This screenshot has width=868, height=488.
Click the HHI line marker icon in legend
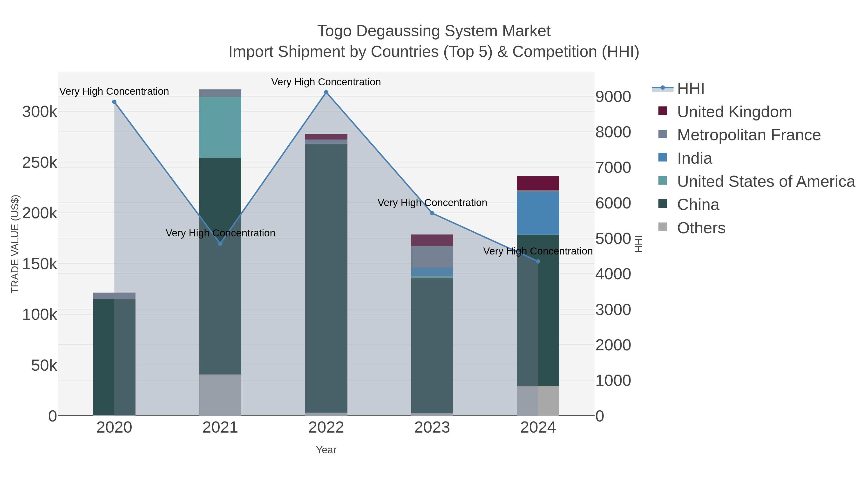663,88
